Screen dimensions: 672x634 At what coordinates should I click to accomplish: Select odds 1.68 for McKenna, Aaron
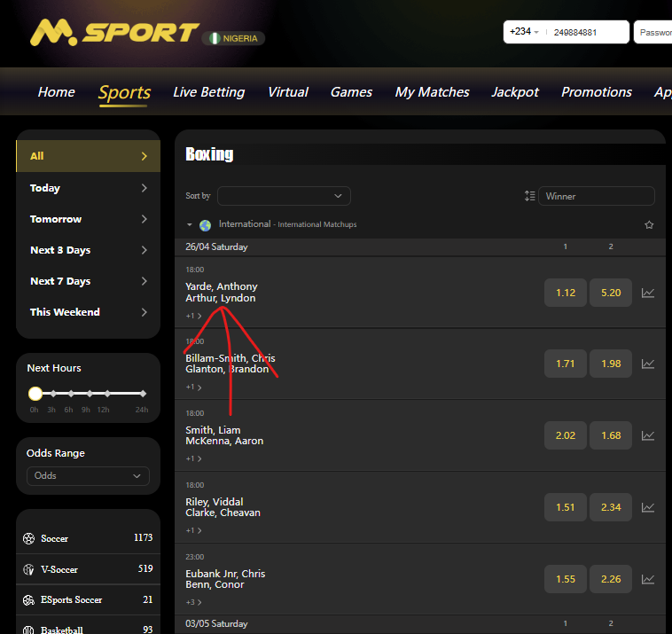[611, 435]
